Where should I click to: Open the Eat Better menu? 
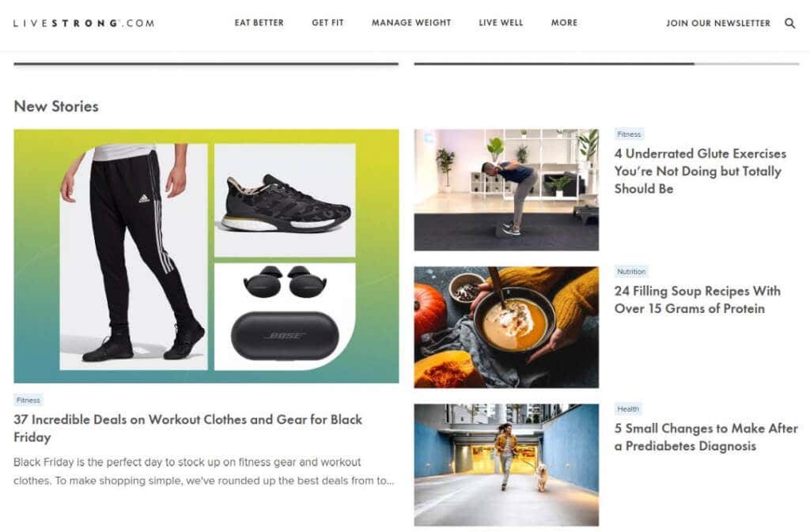(259, 23)
